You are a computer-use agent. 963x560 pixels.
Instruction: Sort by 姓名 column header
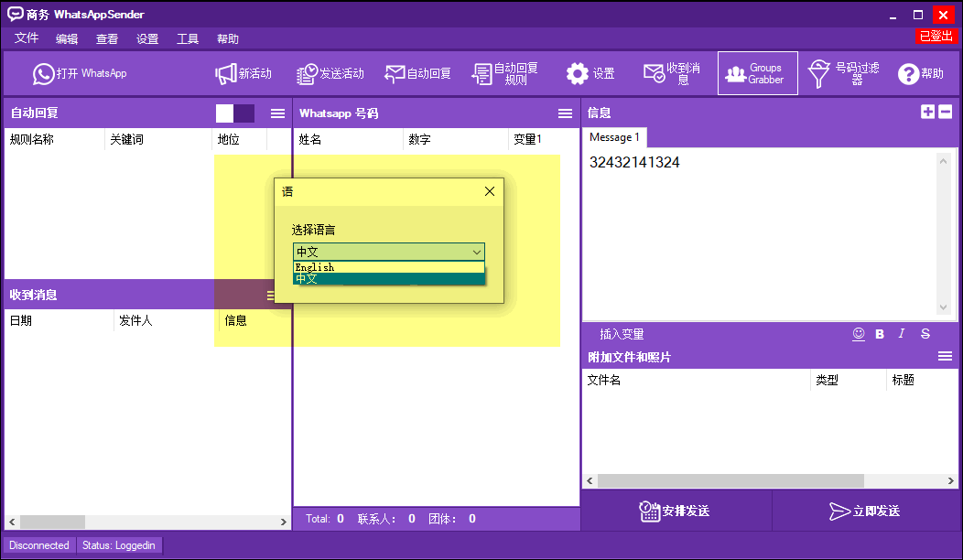point(349,139)
